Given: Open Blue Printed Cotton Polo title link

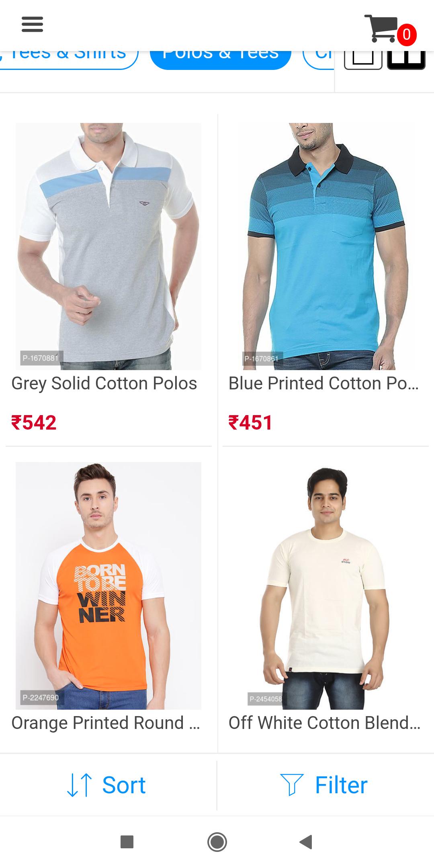Looking at the screenshot, I should click(324, 383).
